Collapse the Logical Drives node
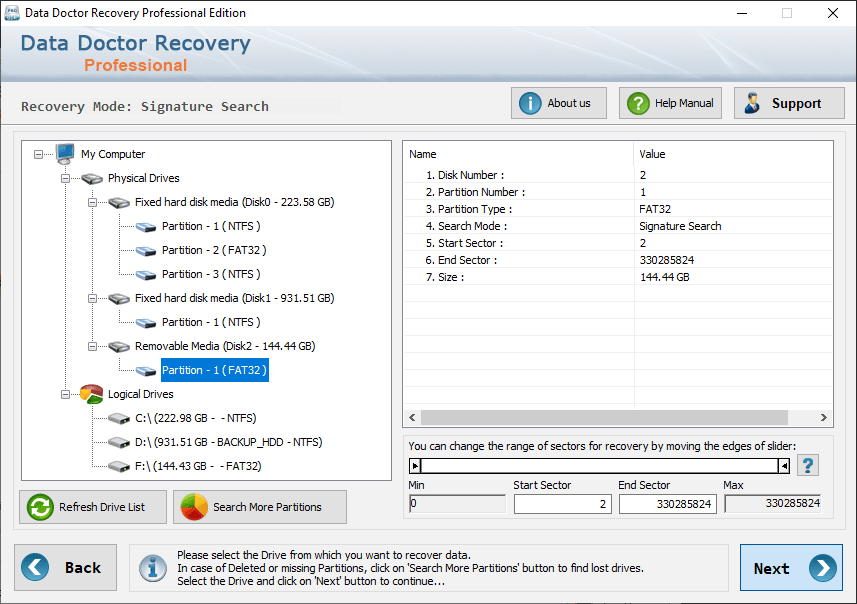This screenshot has height=604, width=857. point(66,395)
